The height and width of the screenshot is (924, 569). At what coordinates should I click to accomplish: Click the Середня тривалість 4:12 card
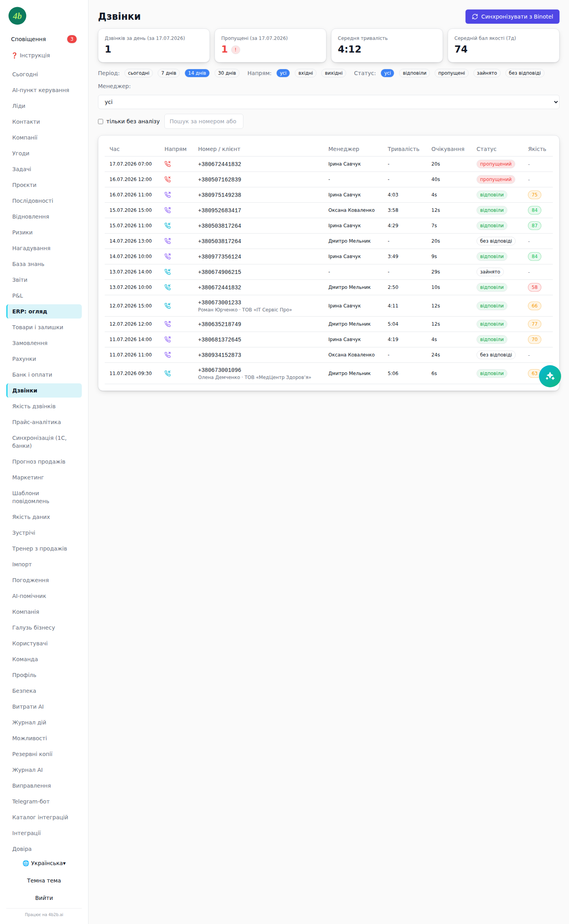click(387, 45)
